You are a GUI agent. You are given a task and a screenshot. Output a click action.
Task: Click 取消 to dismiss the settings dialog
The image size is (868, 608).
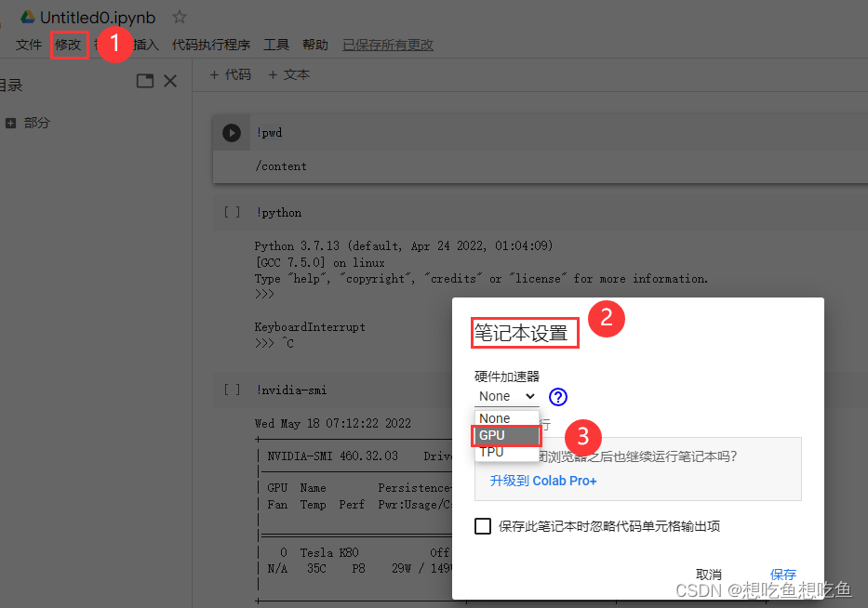pyautogui.click(x=709, y=575)
